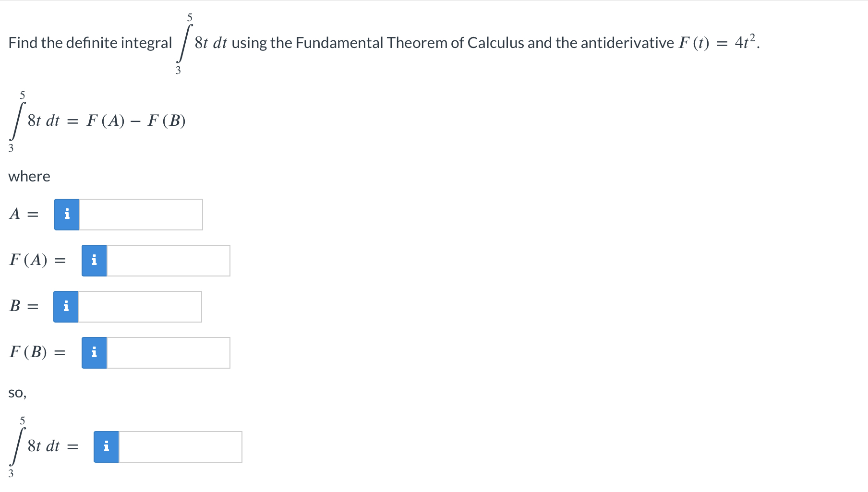Select the input field for F(B)
The width and height of the screenshot is (868, 492).
coord(168,353)
